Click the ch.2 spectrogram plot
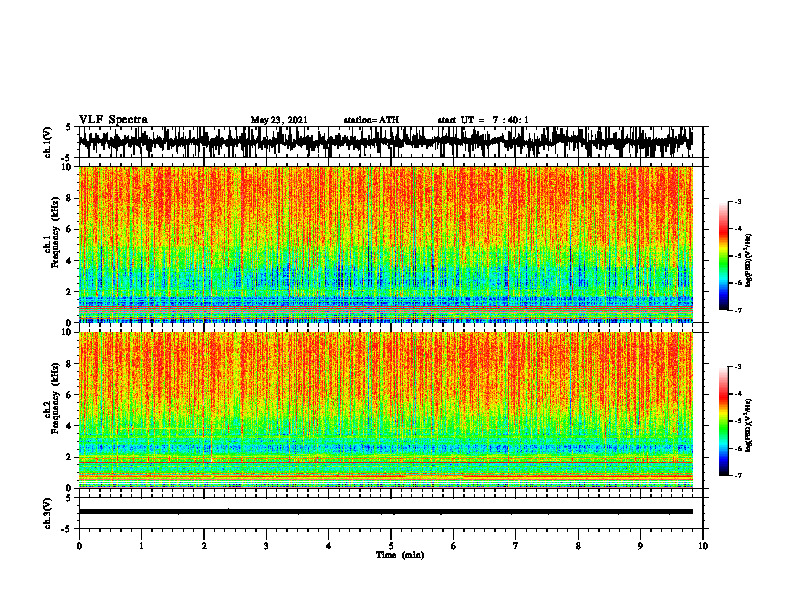The height and width of the screenshot is (612, 792). click(385, 410)
